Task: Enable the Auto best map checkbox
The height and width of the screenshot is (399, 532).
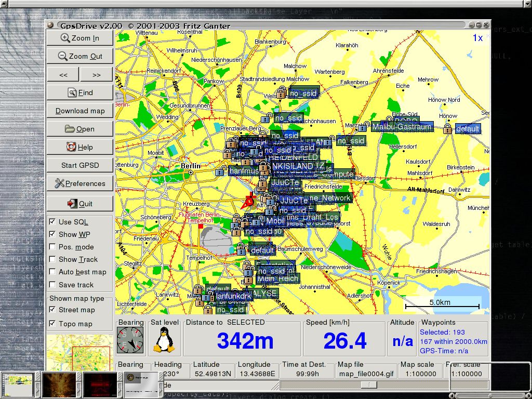Action: pos(52,272)
